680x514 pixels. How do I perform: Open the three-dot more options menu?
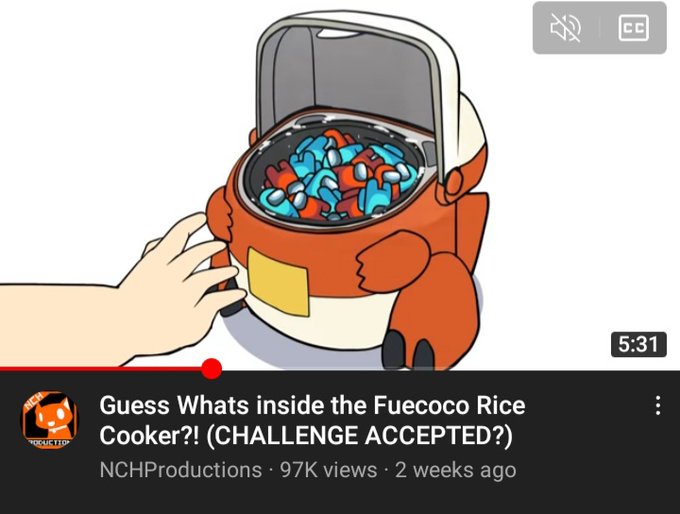click(658, 406)
